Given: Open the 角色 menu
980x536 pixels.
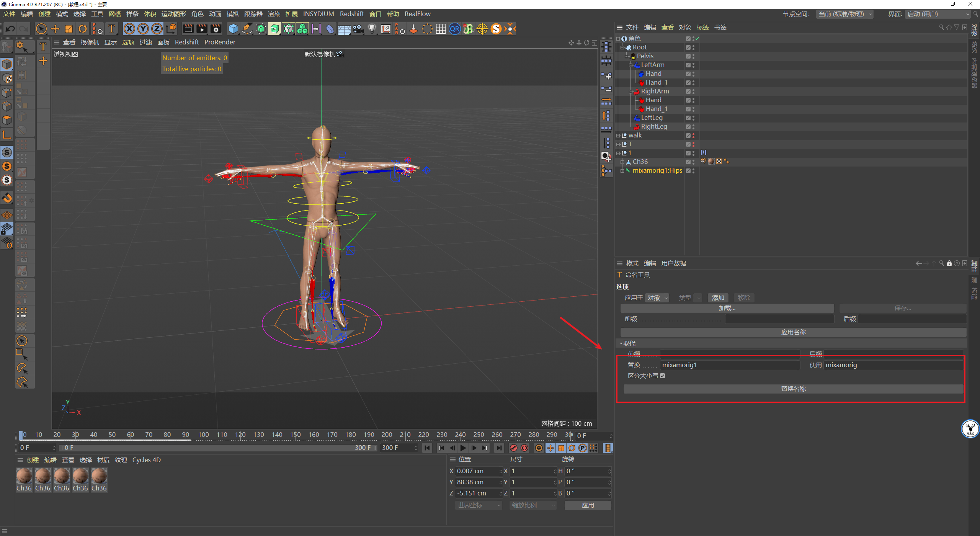Looking at the screenshot, I should coord(197,14).
